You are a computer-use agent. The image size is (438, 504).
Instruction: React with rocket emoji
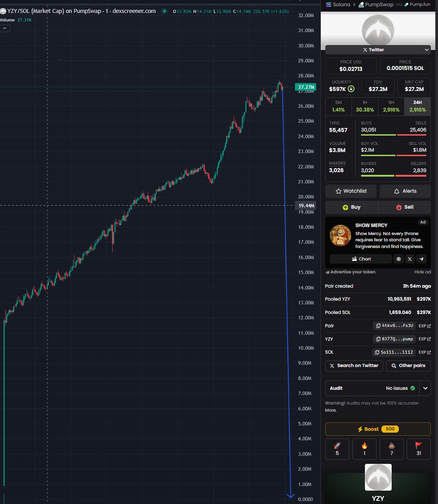[x=337, y=449]
